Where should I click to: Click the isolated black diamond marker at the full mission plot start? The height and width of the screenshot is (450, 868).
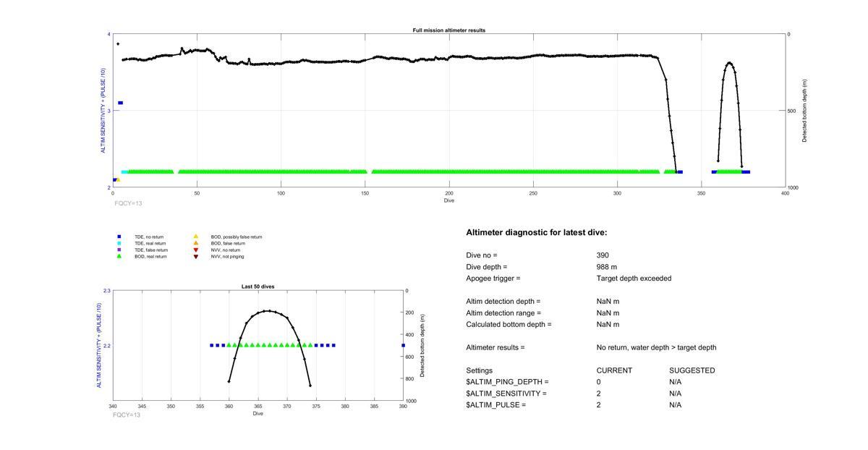tap(118, 44)
